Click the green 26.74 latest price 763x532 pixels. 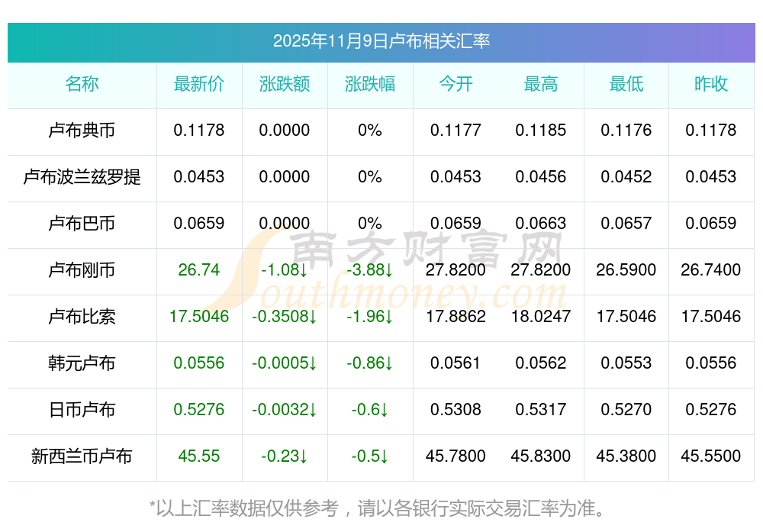point(199,270)
